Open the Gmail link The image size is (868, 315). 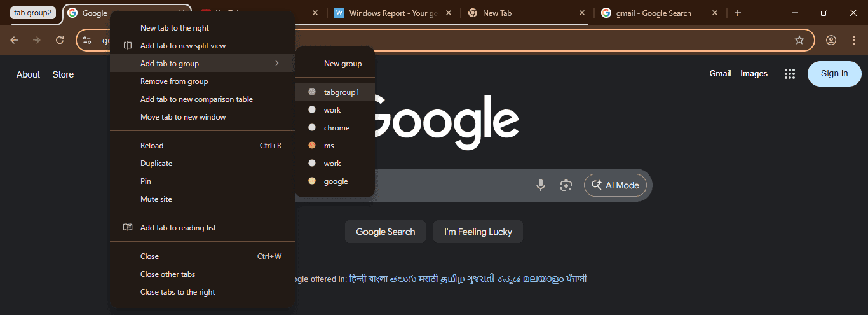click(720, 74)
